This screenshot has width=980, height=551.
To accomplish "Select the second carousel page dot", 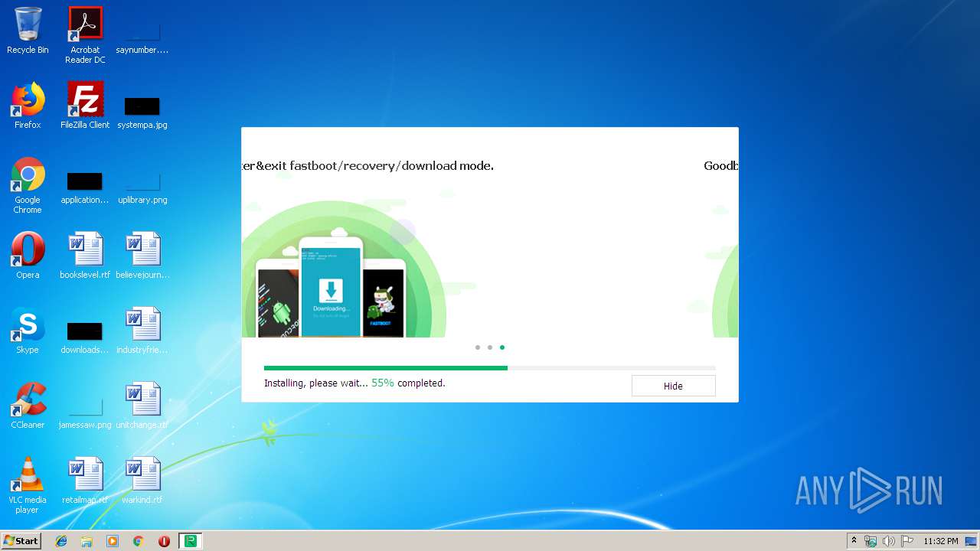I will pos(490,347).
